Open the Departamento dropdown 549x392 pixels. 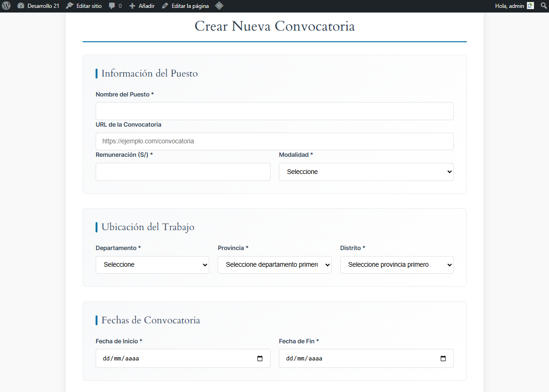click(152, 265)
